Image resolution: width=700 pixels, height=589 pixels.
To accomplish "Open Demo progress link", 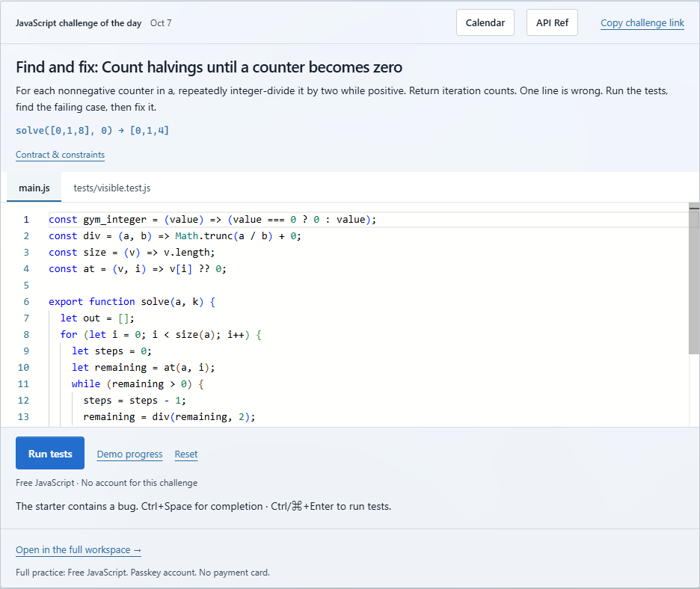I will [x=129, y=454].
